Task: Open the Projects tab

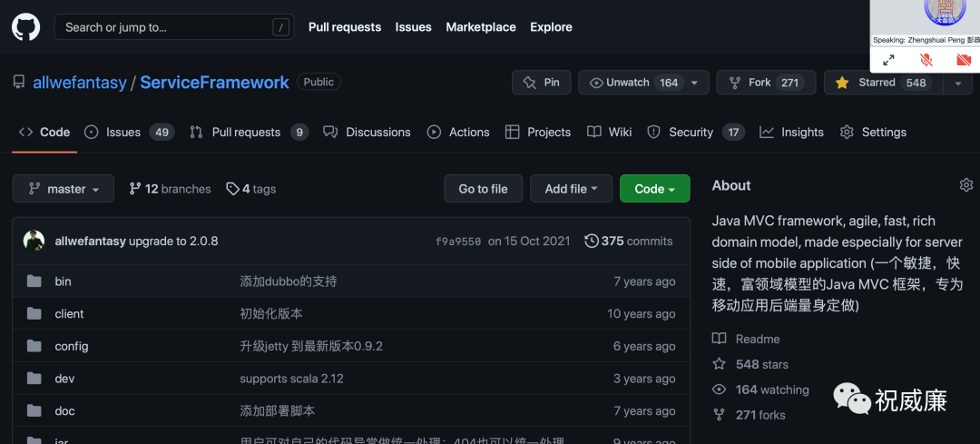Action: tap(538, 132)
